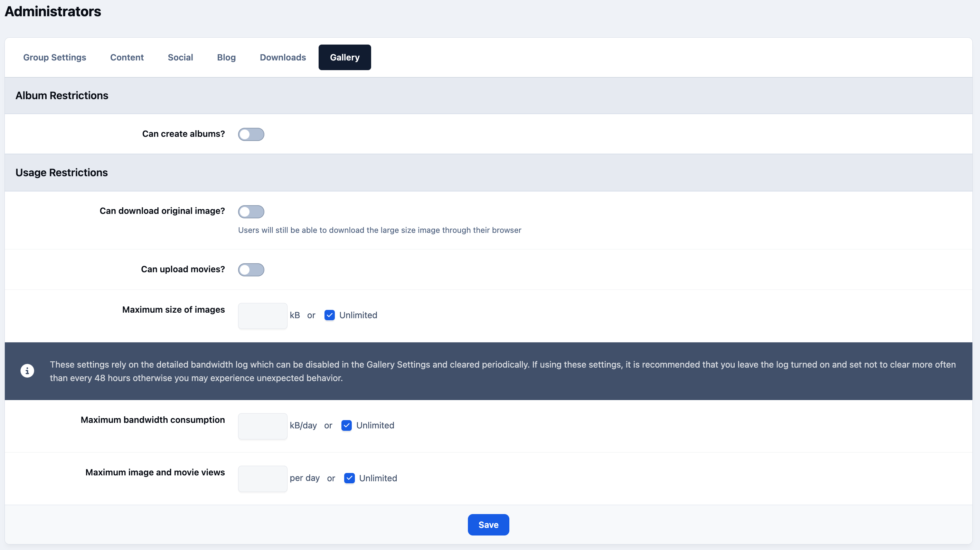Screen dimensions: 980x550
Task: Click the Can create albums? label
Action: [x=183, y=134]
